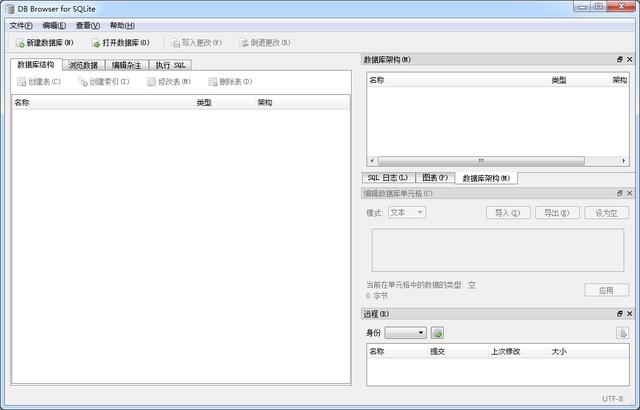Click the 新建数据库 (New Database) toolbar icon
This screenshot has width=640, height=410.
tap(20, 43)
